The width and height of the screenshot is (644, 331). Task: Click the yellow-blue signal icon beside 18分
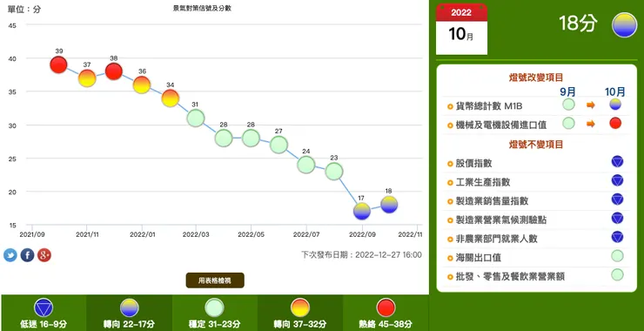point(624,24)
